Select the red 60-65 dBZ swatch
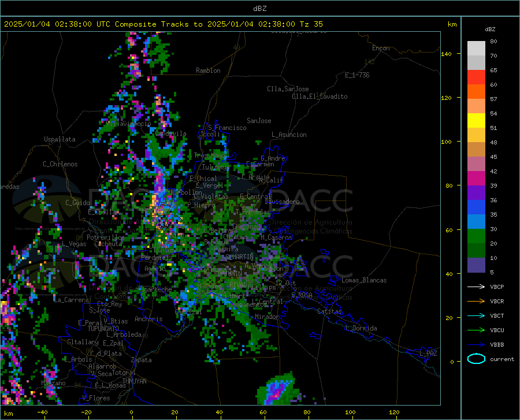The image size is (520, 420). [x=476, y=77]
